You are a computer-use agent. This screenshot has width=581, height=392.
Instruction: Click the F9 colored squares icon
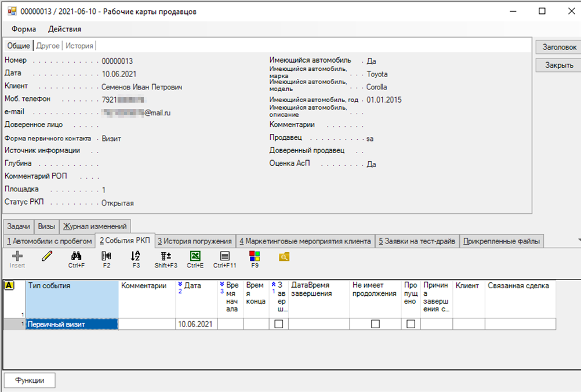coord(255,256)
